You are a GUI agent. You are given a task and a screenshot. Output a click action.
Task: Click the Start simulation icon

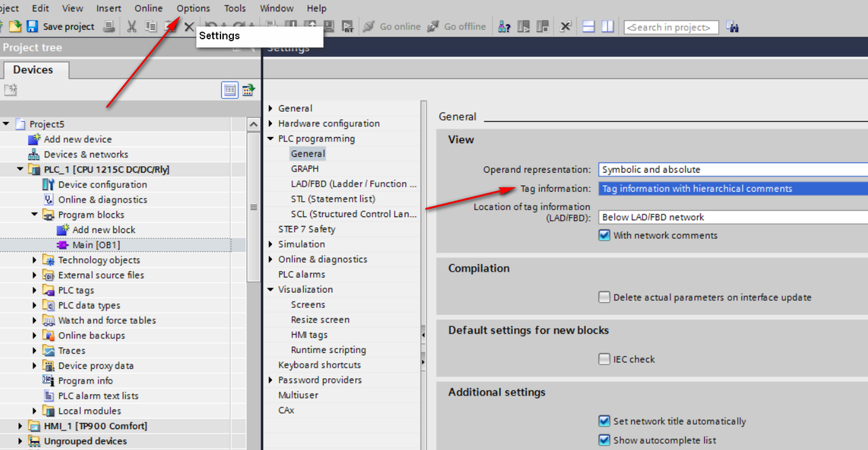tap(329, 26)
